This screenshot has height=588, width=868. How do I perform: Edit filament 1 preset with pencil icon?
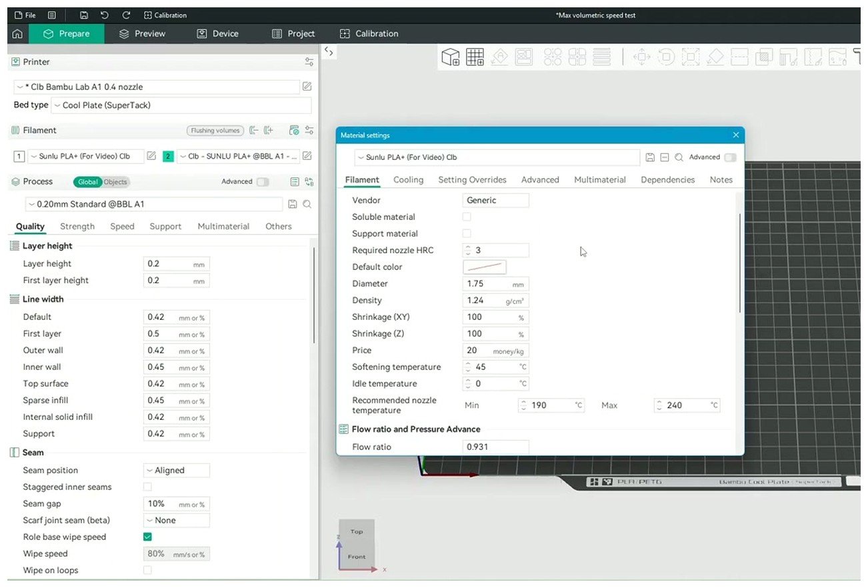(x=151, y=156)
